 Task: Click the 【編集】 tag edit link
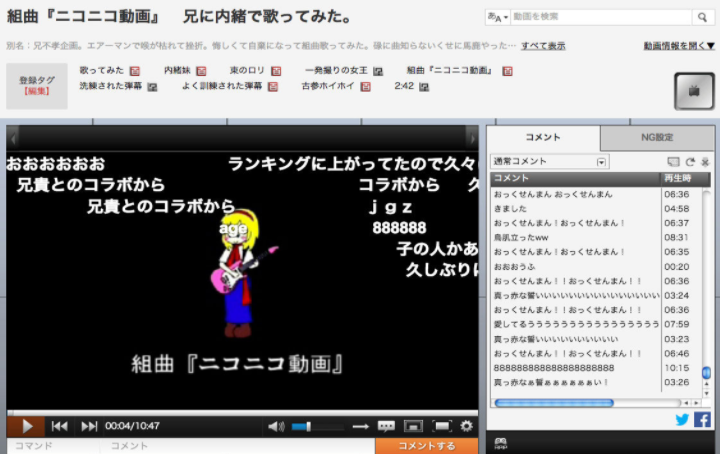pos(37,91)
